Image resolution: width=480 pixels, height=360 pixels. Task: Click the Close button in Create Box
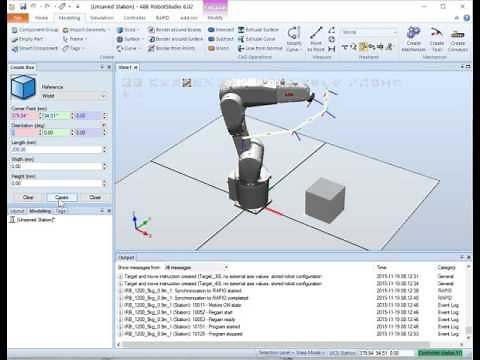[x=95, y=197]
